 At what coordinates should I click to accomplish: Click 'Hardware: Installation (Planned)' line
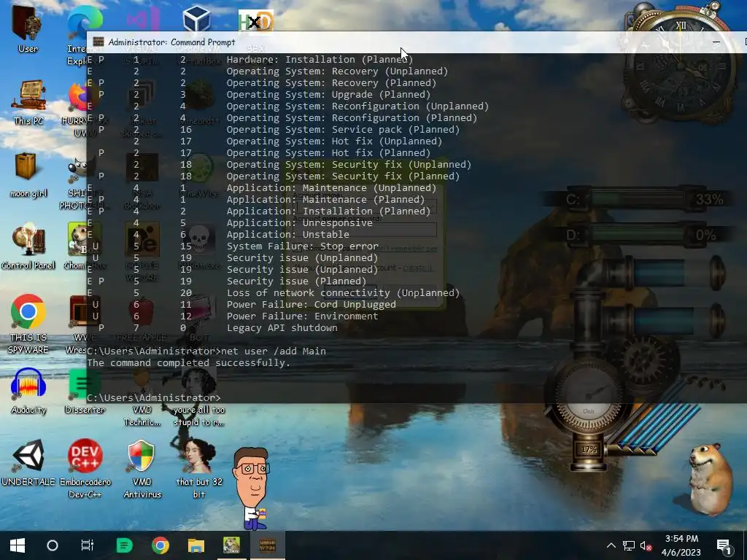320,60
